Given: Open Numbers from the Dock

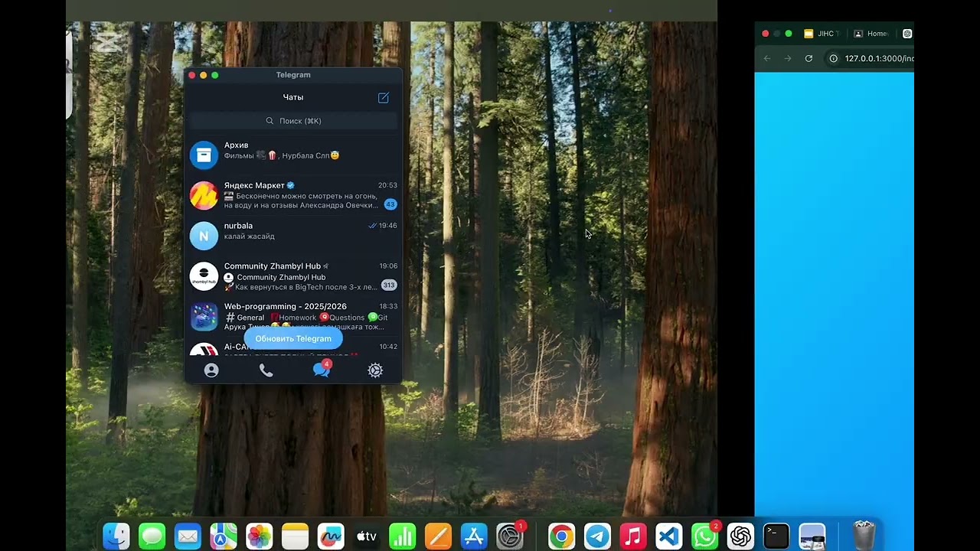Looking at the screenshot, I should pos(402,536).
